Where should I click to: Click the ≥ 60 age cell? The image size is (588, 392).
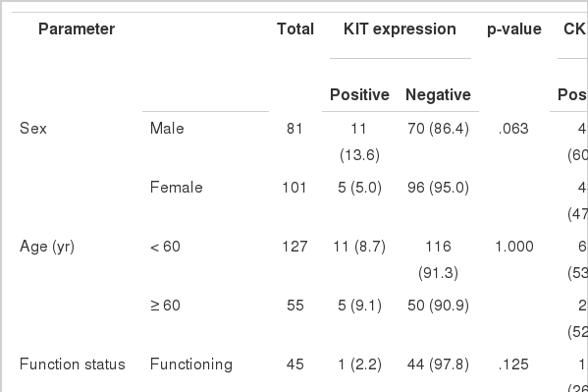point(165,306)
